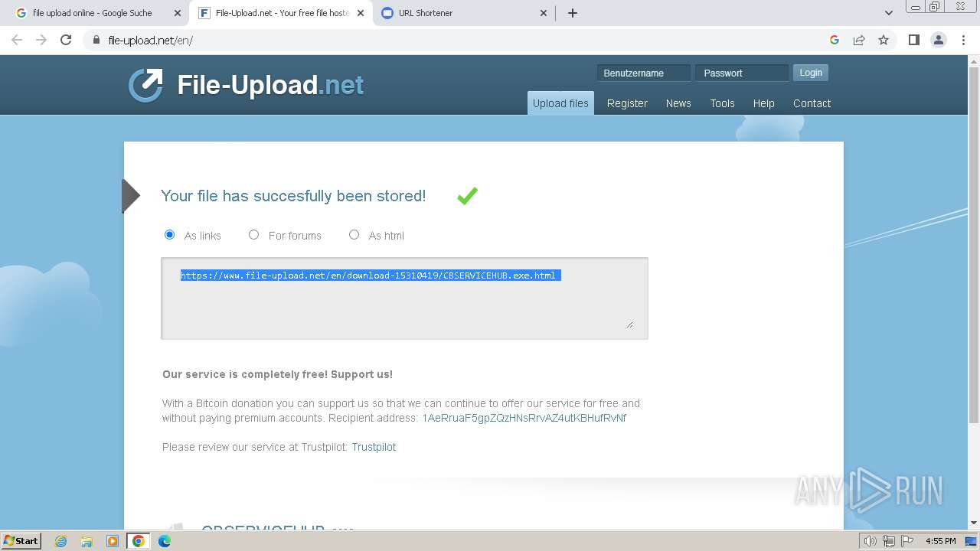Open the Register page

pos(627,103)
